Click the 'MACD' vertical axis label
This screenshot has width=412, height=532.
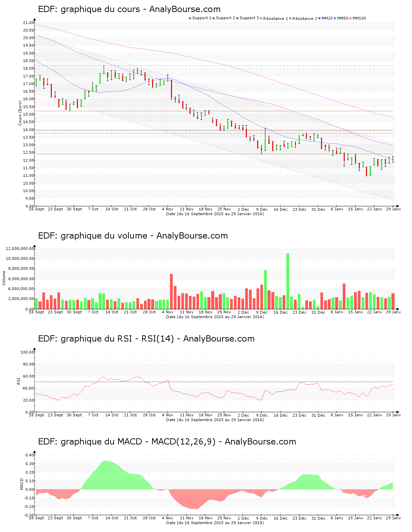tap(22, 484)
